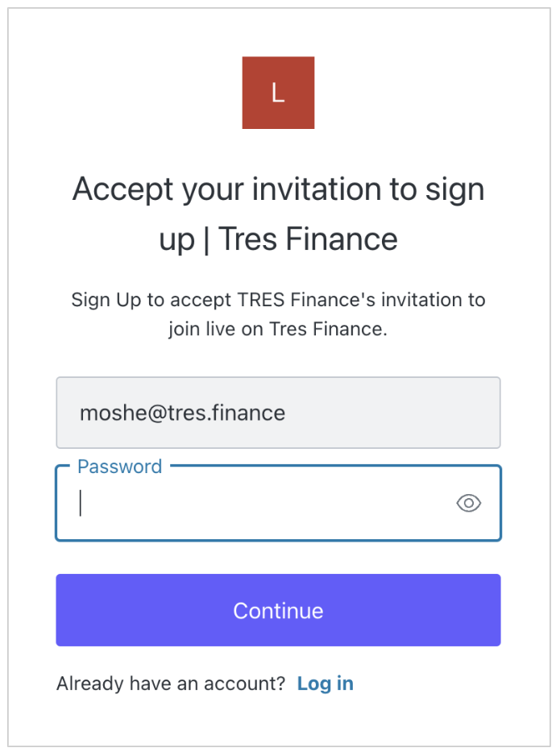Open the Log in link

(x=325, y=683)
